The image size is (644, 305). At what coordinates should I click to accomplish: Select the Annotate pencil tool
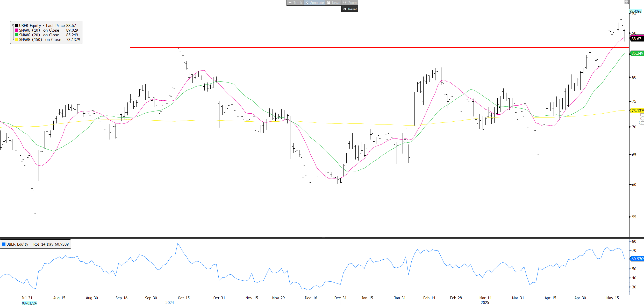click(314, 3)
